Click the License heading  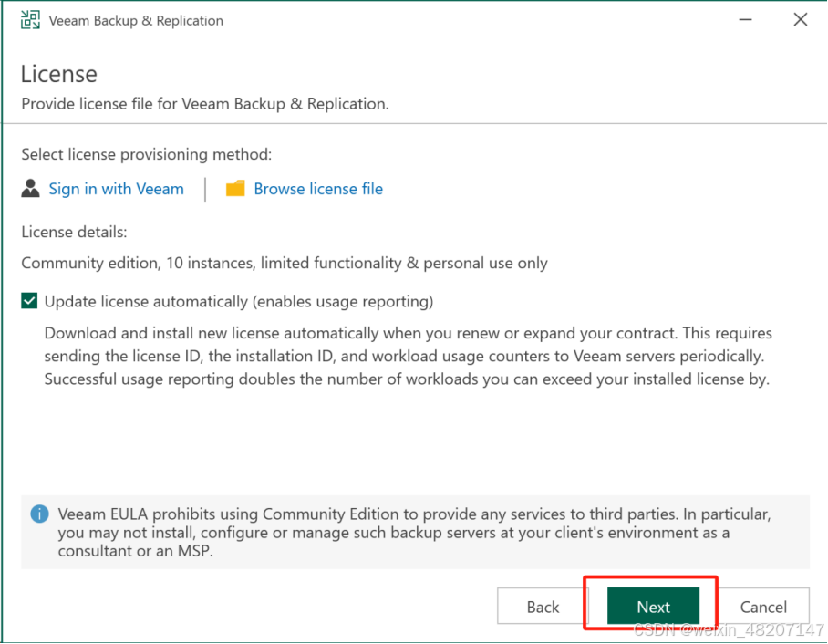(x=59, y=74)
